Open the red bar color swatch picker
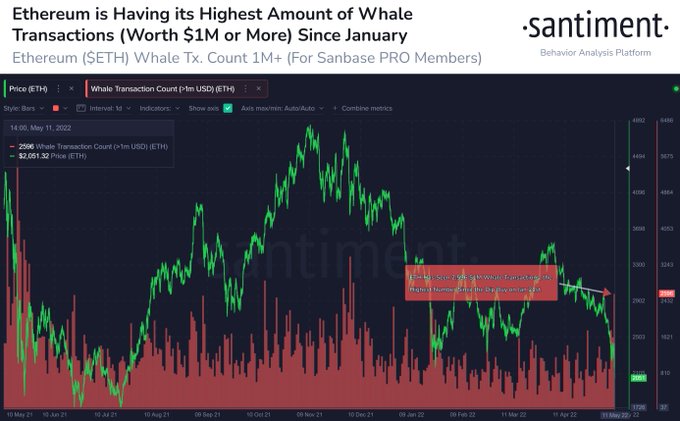 click(55, 107)
